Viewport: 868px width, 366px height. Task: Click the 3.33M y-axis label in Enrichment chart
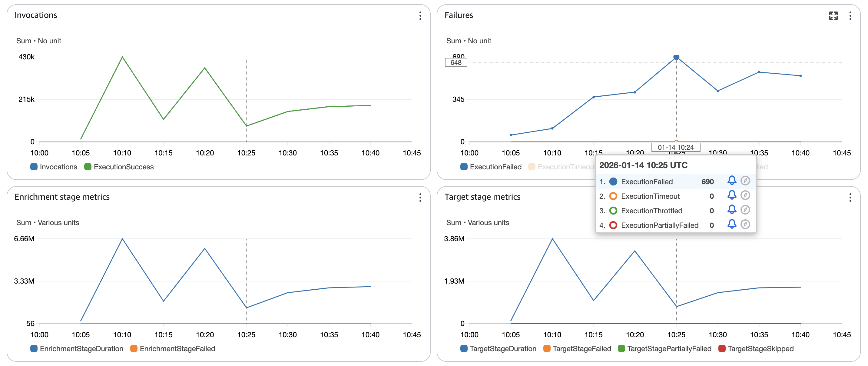[24, 281]
